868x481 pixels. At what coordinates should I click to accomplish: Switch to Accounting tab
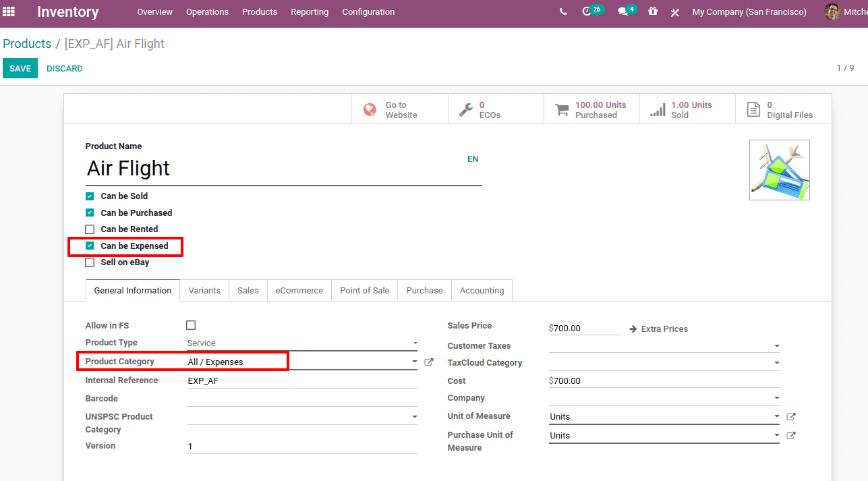pos(482,291)
